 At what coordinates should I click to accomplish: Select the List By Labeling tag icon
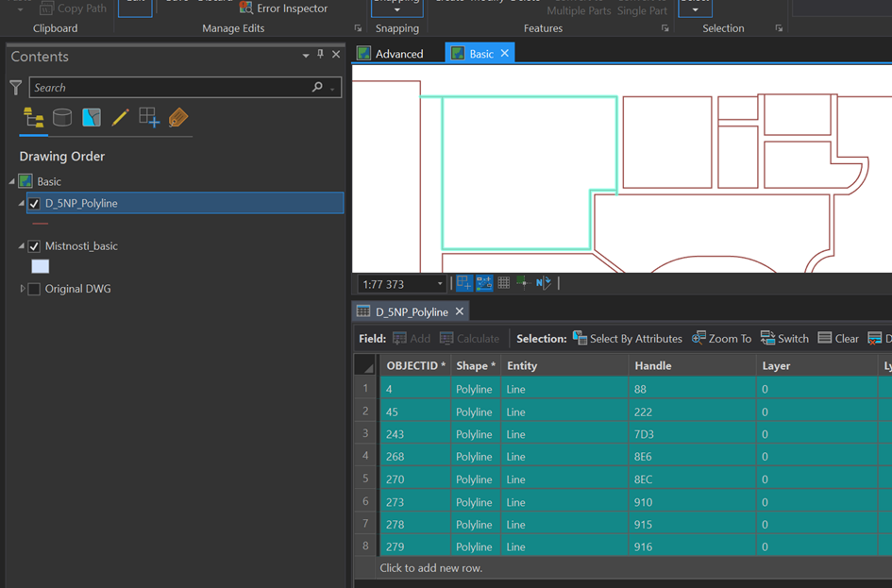[x=178, y=117]
